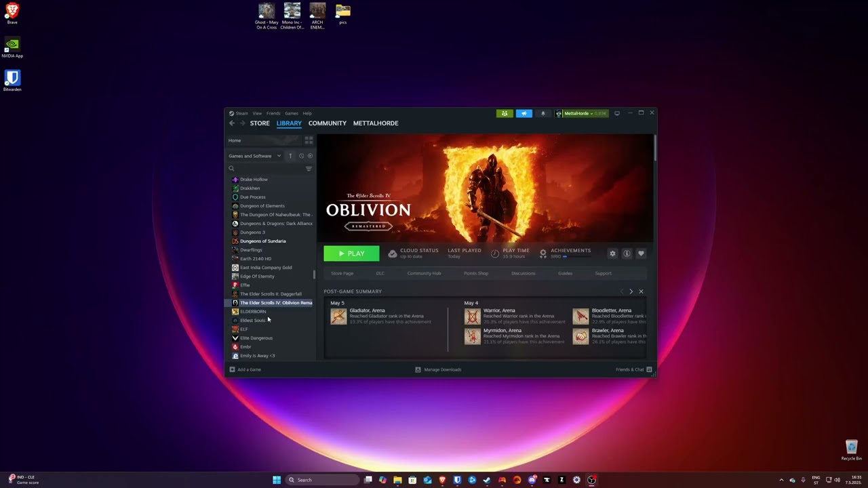Show Oblivion game info icon

[627, 253]
